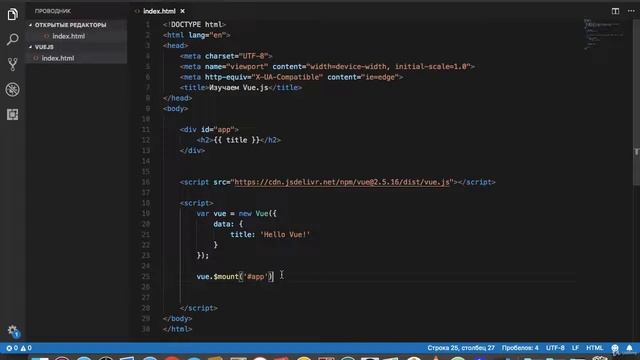Open the Extensions view icon
The image size is (640, 360).
coord(13,114)
